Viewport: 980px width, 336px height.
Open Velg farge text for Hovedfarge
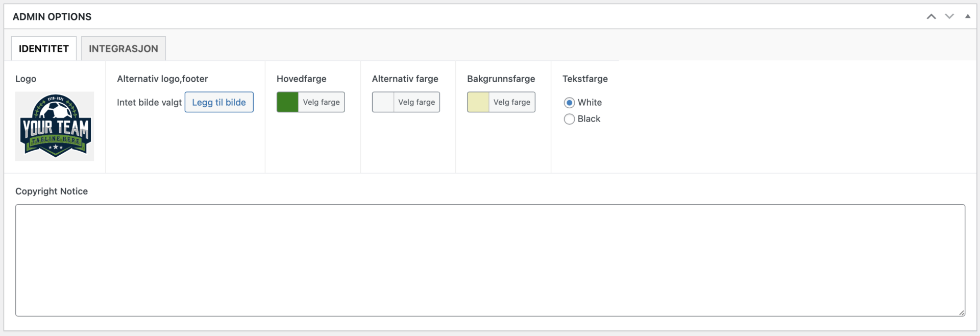point(321,102)
